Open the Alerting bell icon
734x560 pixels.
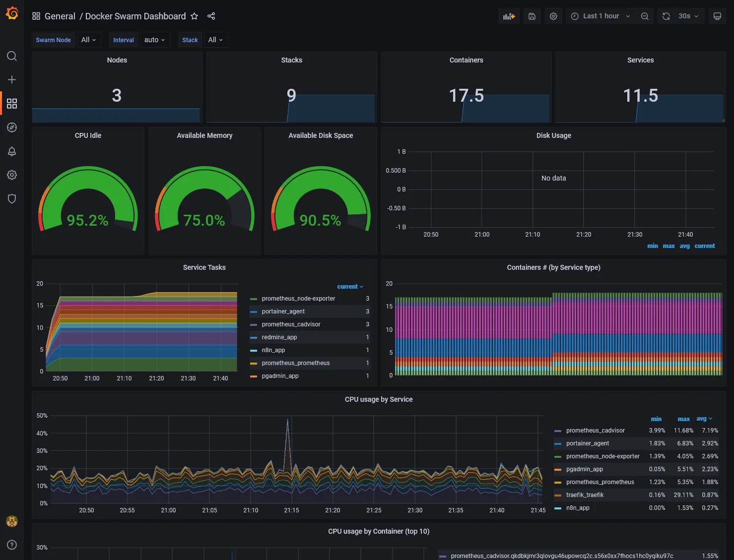(12, 151)
